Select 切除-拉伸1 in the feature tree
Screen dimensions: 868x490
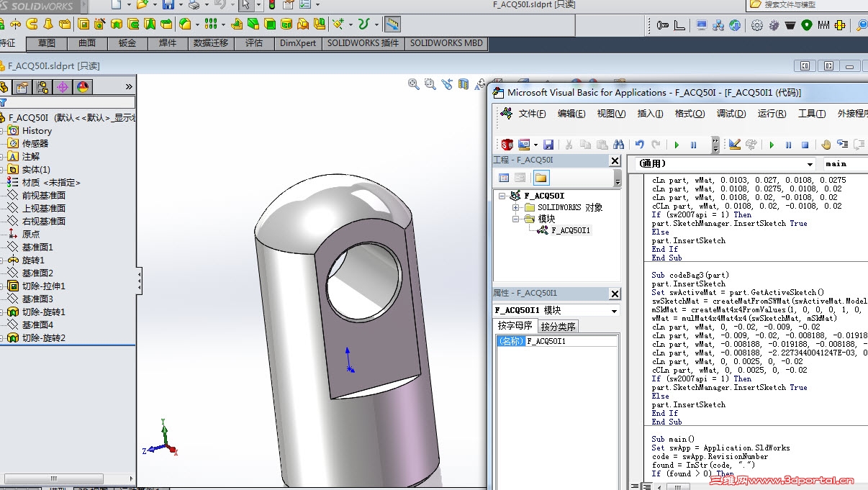(x=43, y=286)
